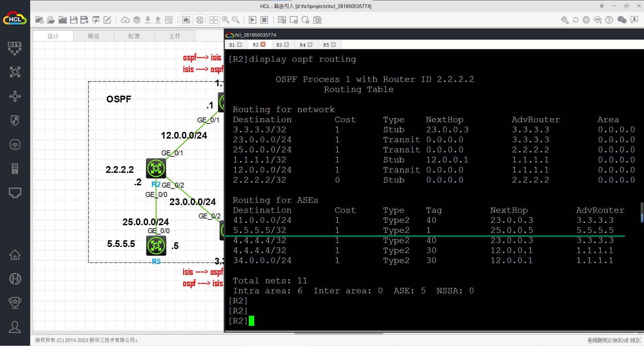
Task: Select router R2 in the topology
Action: pos(156,168)
